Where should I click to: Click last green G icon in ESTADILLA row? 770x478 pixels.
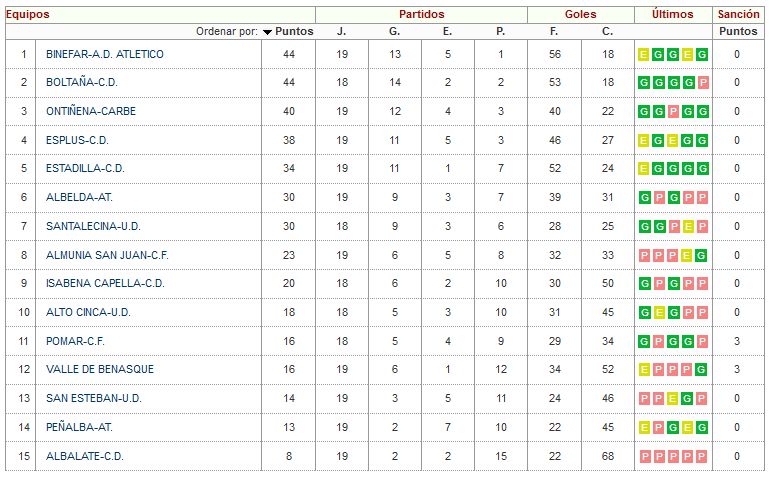coord(703,169)
